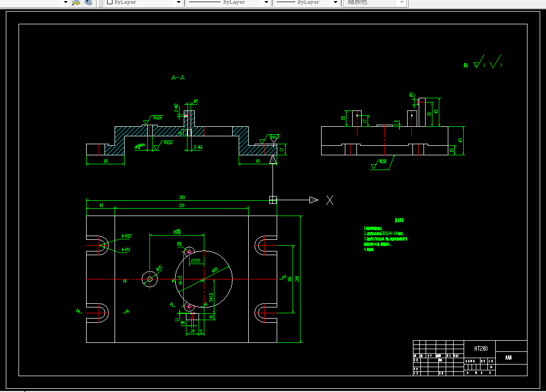The width and height of the screenshot is (546, 392).
Task: Select the 38 dimension in side view
Action: click(x=429, y=113)
